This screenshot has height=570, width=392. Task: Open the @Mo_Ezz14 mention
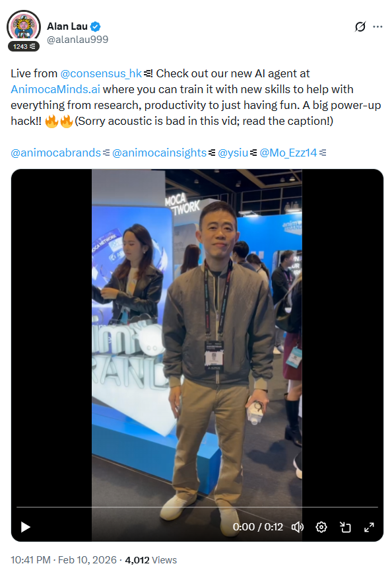tap(288, 153)
